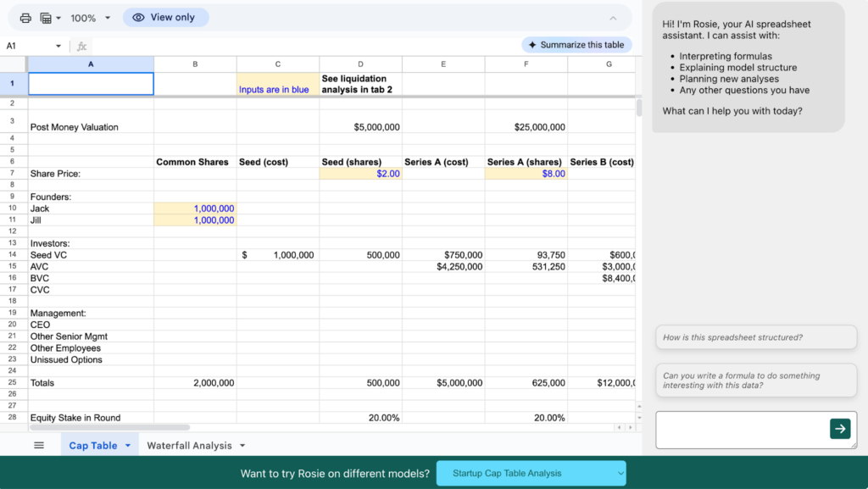Click the formula fx icon
Image resolution: width=868 pixels, height=489 pixels.
tap(82, 46)
